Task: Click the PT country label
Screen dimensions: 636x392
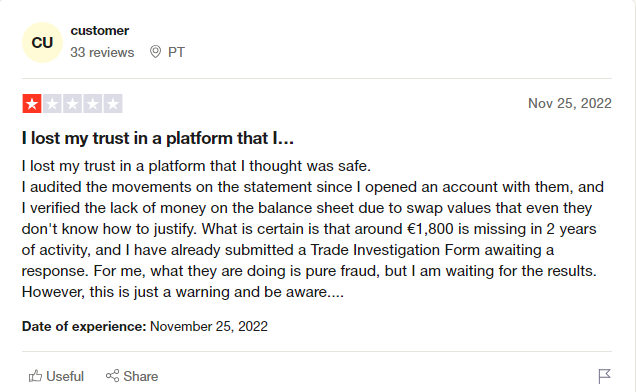Action: point(176,52)
